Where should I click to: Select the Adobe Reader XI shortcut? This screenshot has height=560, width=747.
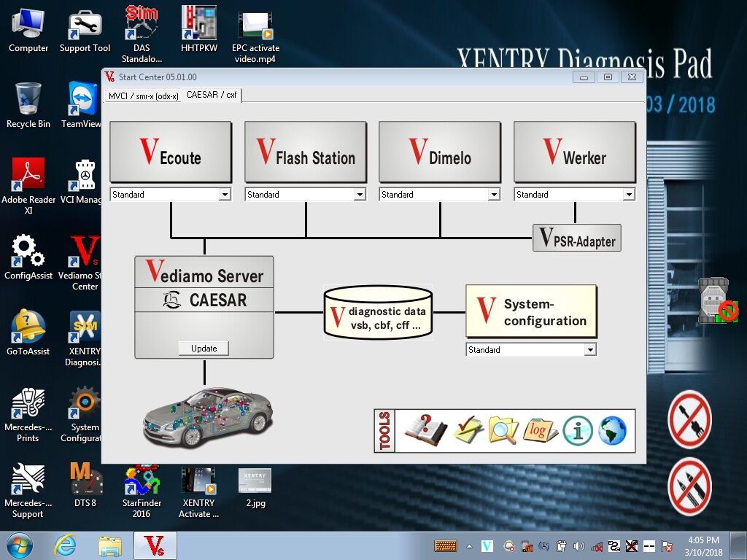pyautogui.click(x=28, y=186)
